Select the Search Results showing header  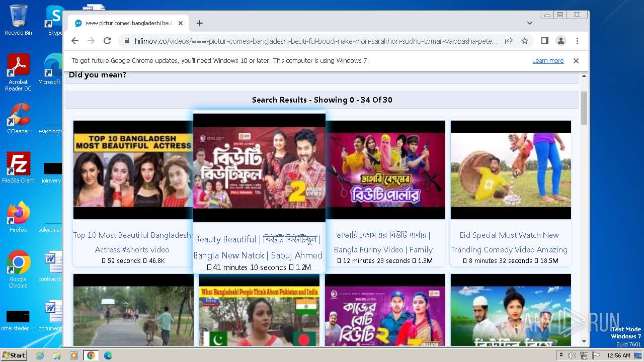click(x=322, y=100)
